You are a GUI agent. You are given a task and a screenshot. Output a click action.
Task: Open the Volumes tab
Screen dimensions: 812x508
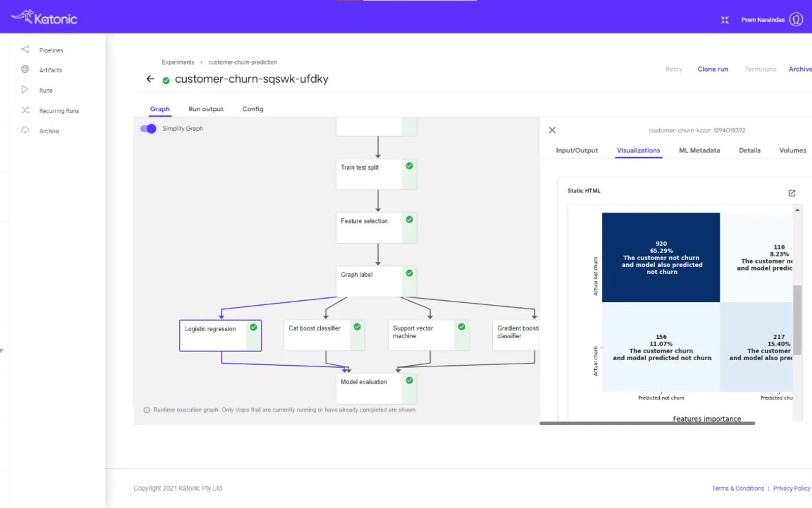tap(793, 150)
